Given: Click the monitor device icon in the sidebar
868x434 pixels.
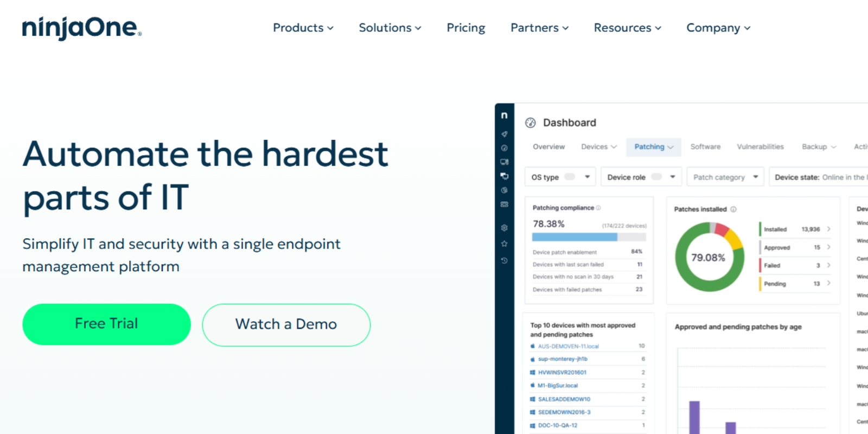Looking at the screenshot, I should pyautogui.click(x=505, y=162).
